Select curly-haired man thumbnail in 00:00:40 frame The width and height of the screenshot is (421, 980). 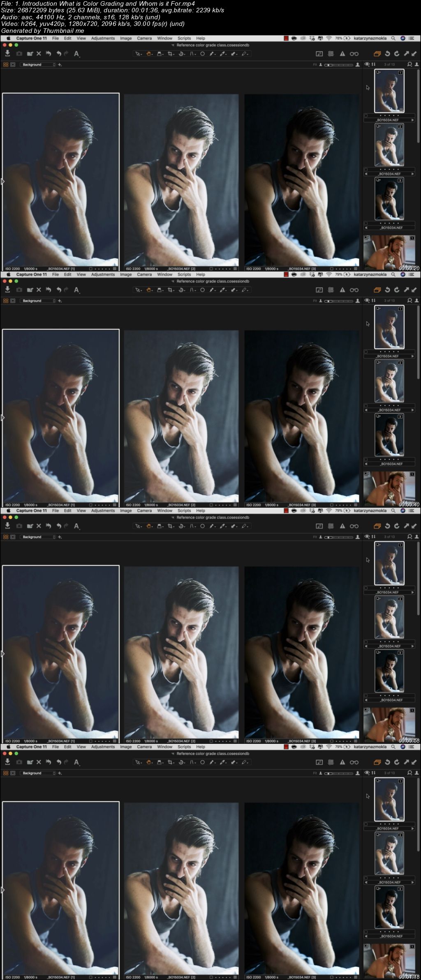point(389,489)
